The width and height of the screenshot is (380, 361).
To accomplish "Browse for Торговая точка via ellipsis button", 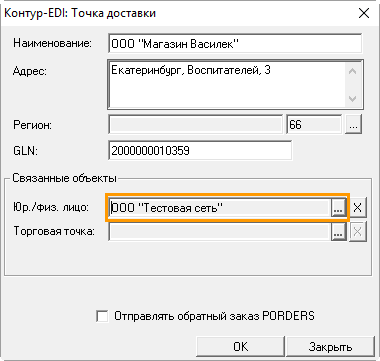I will point(338,231).
